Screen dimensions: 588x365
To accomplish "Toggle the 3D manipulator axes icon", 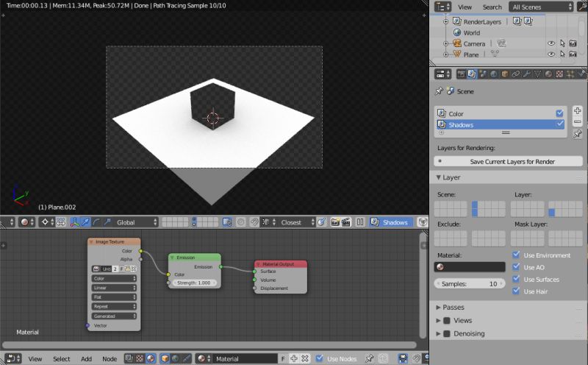I will 75,222.
